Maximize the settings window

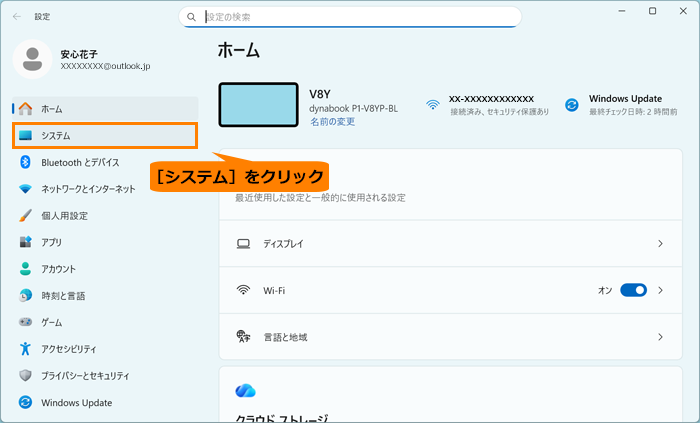pos(652,11)
